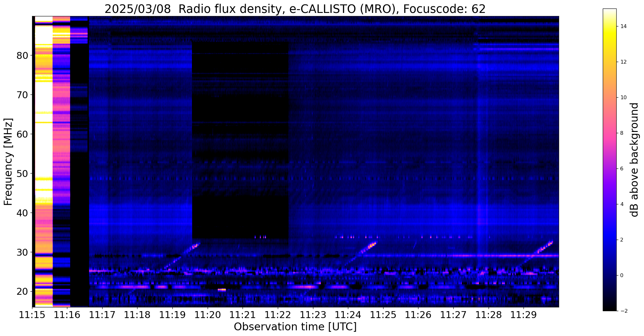Click the colorbar tick value 2

point(621,240)
